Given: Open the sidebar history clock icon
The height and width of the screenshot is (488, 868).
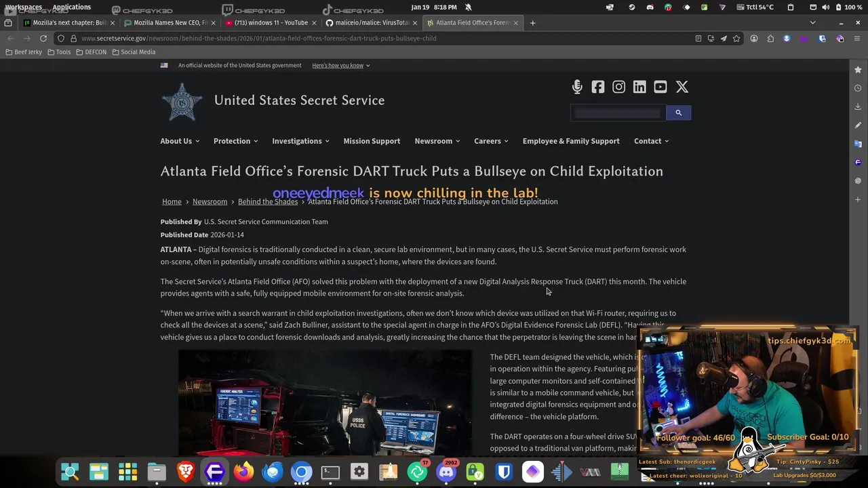Looking at the screenshot, I should pos(858,88).
